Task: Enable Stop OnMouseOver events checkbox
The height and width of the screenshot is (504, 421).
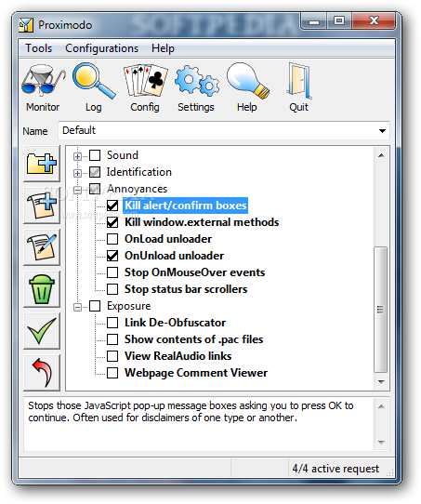Action: click(x=112, y=272)
